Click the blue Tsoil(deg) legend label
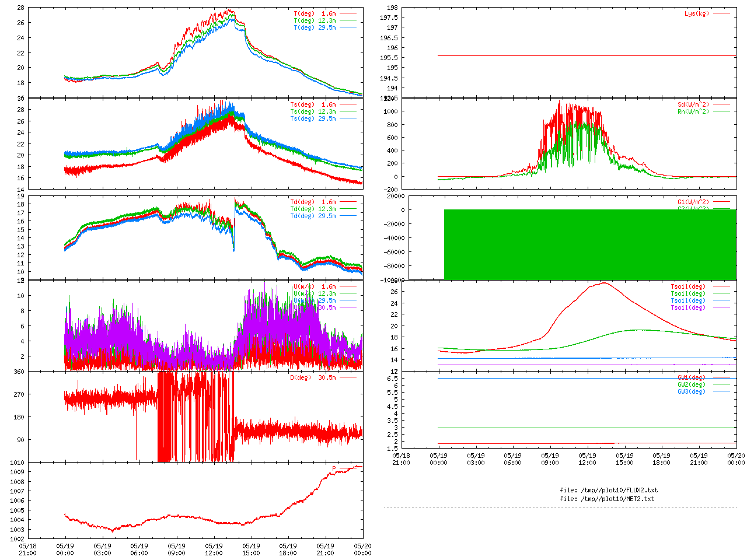 688,300
